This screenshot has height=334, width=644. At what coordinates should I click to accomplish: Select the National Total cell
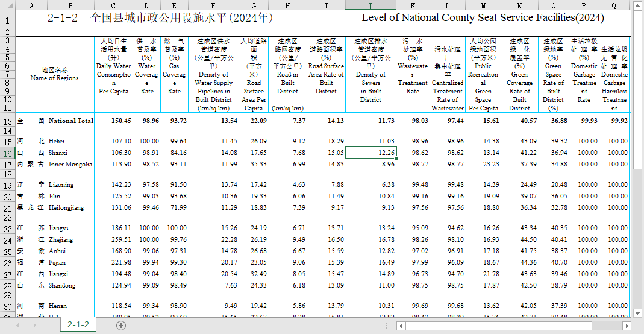click(x=71, y=121)
